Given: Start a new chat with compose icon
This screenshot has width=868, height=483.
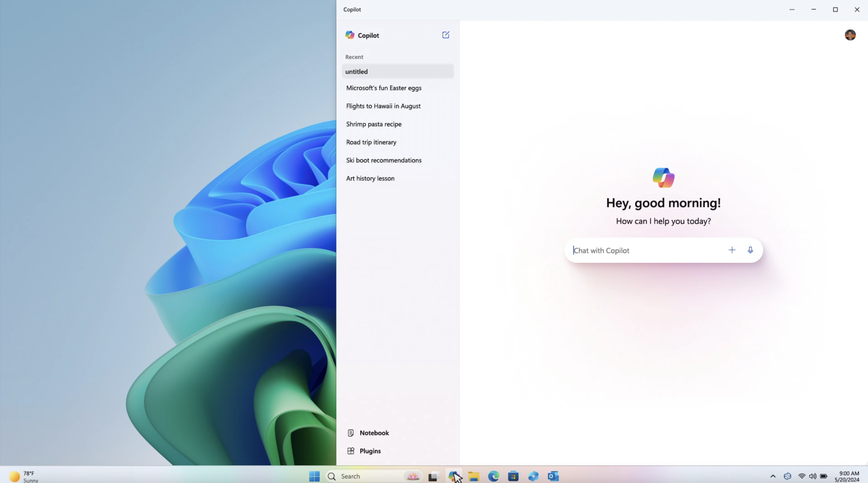Looking at the screenshot, I should point(445,35).
